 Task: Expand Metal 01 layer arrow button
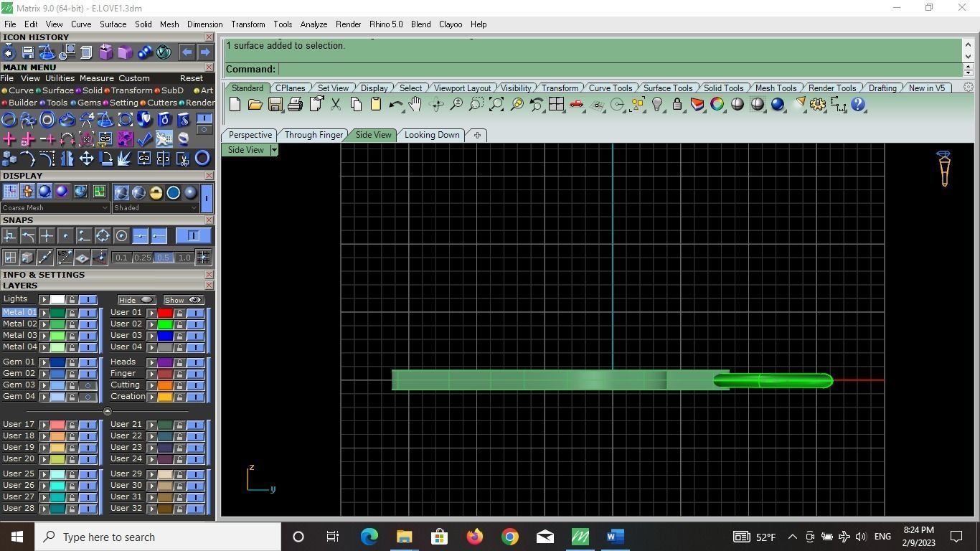point(44,313)
